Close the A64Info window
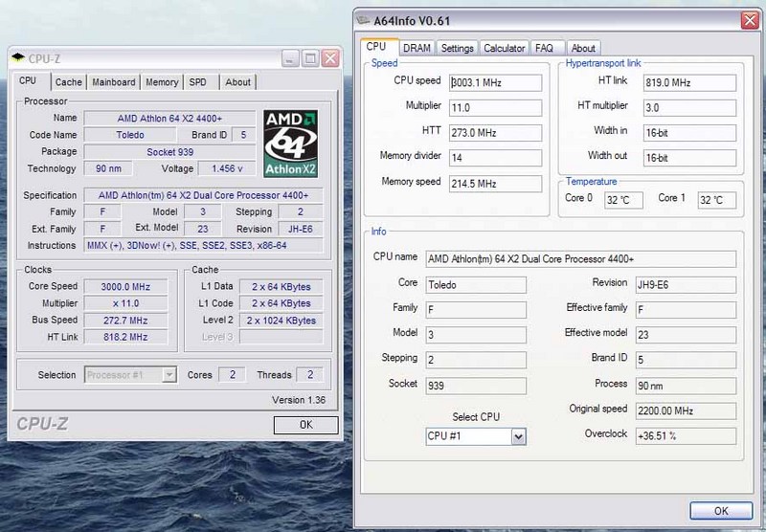This screenshot has width=766, height=532. [750, 20]
